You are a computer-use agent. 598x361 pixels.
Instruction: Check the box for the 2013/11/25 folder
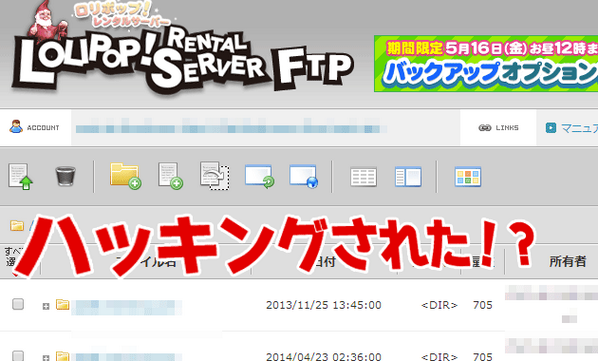click(18, 304)
